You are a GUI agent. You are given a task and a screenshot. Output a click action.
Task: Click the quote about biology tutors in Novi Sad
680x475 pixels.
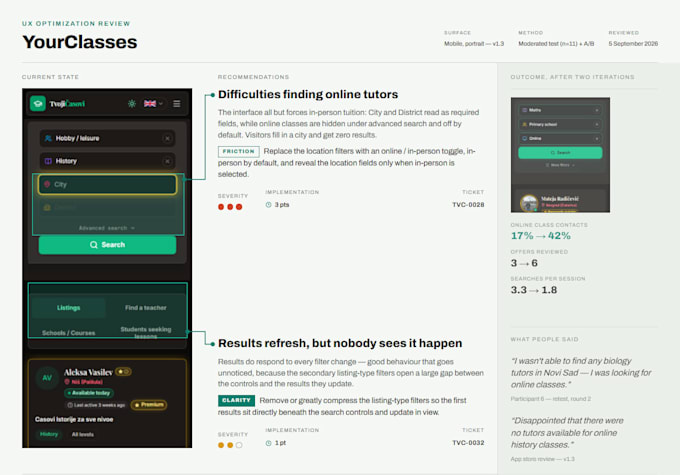581,373
